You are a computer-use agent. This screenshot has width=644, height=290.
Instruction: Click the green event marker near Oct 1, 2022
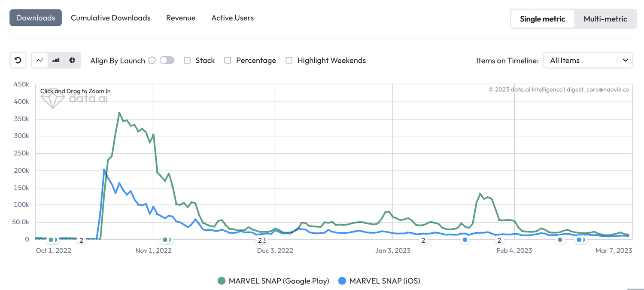coord(51,240)
